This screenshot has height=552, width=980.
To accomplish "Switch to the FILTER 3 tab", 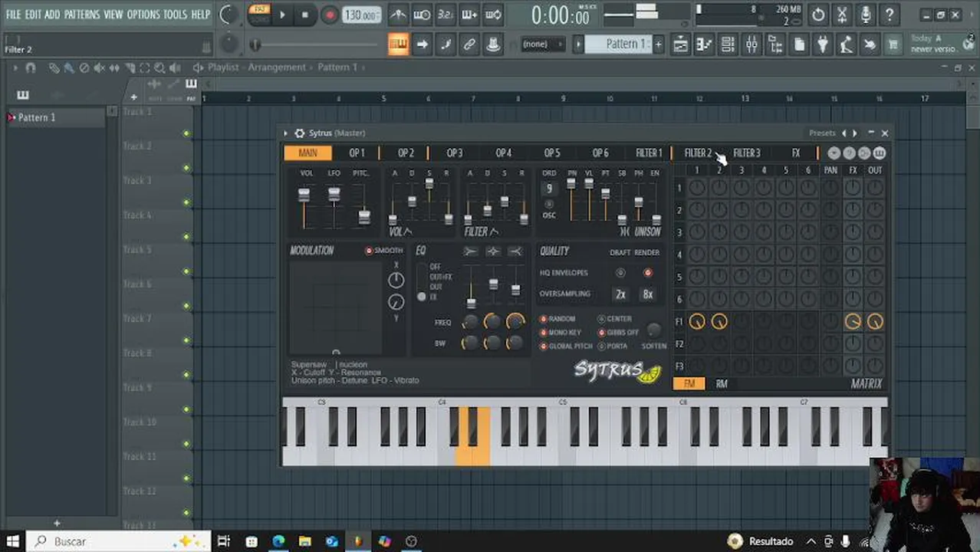I will pyautogui.click(x=747, y=153).
